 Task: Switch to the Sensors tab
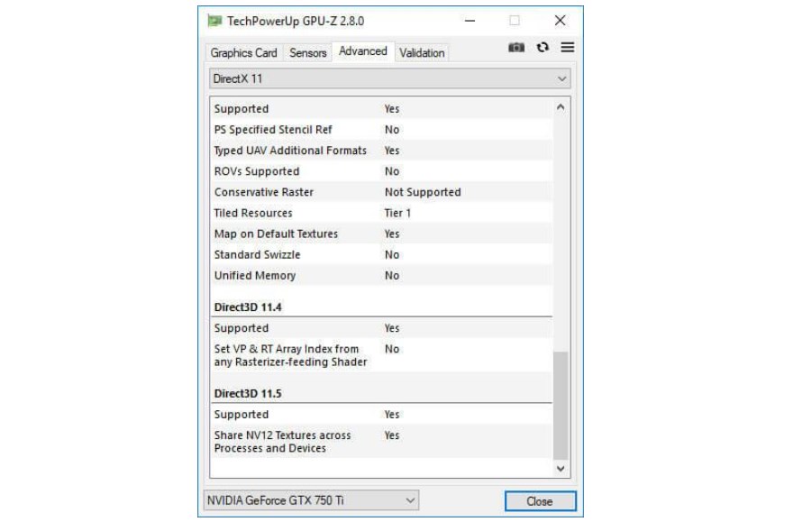pyautogui.click(x=307, y=53)
